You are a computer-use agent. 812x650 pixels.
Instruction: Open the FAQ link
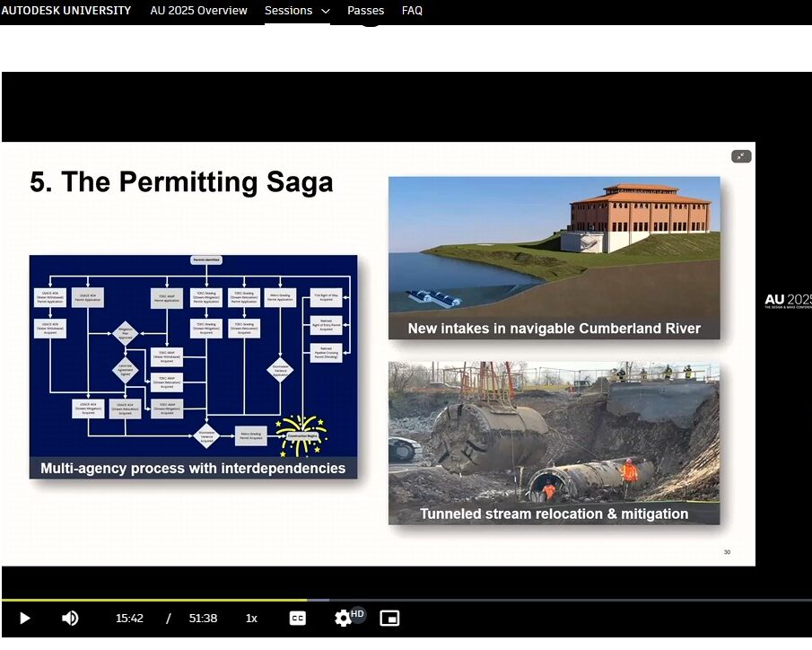pos(412,11)
